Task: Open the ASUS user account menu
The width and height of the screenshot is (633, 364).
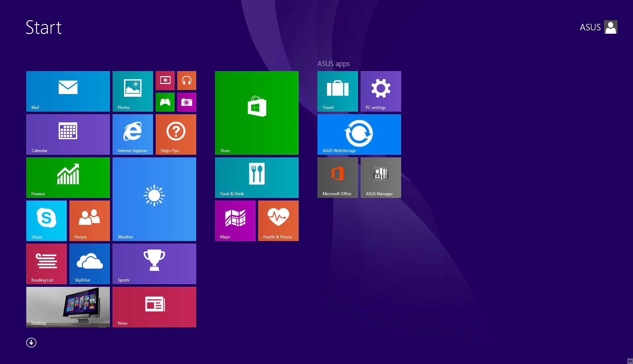Action: coord(598,27)
